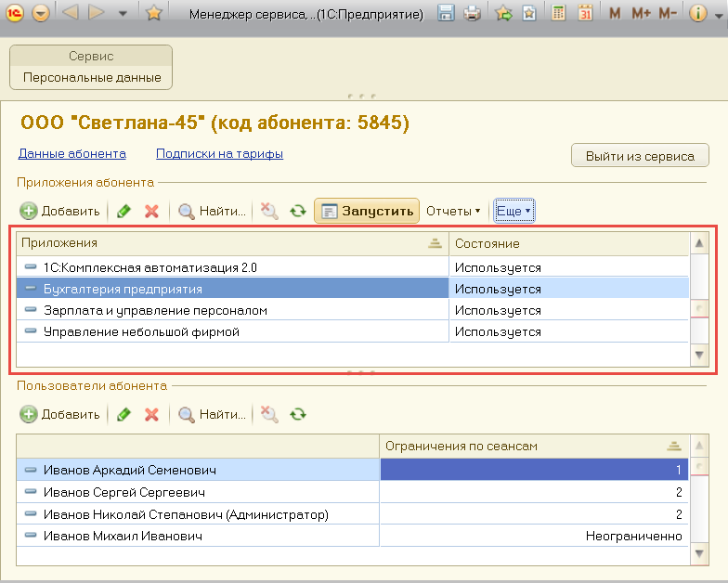Open the orange round dropdown menu button

click(41, 13)
